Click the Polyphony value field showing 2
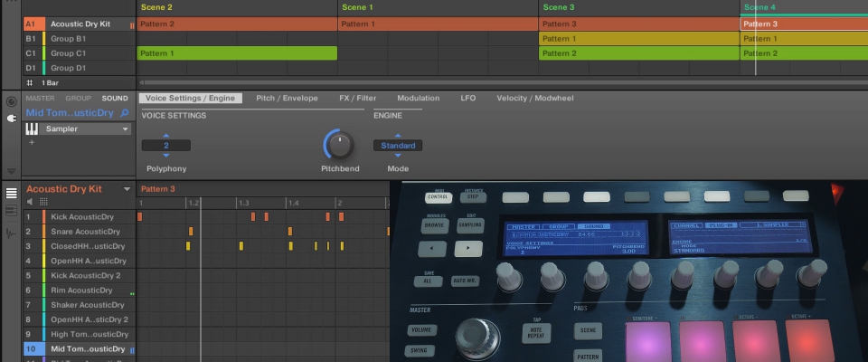The image size is (868, 362). click(x=166, y=146)
